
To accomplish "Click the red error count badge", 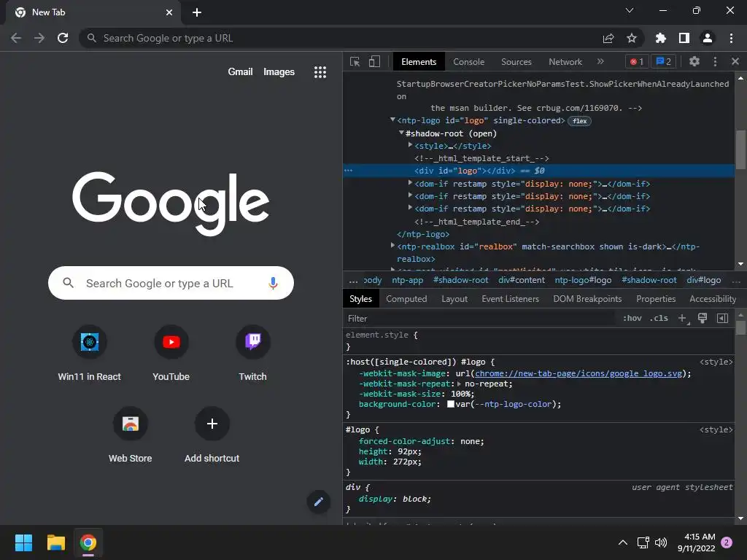I will click(636, 61).
